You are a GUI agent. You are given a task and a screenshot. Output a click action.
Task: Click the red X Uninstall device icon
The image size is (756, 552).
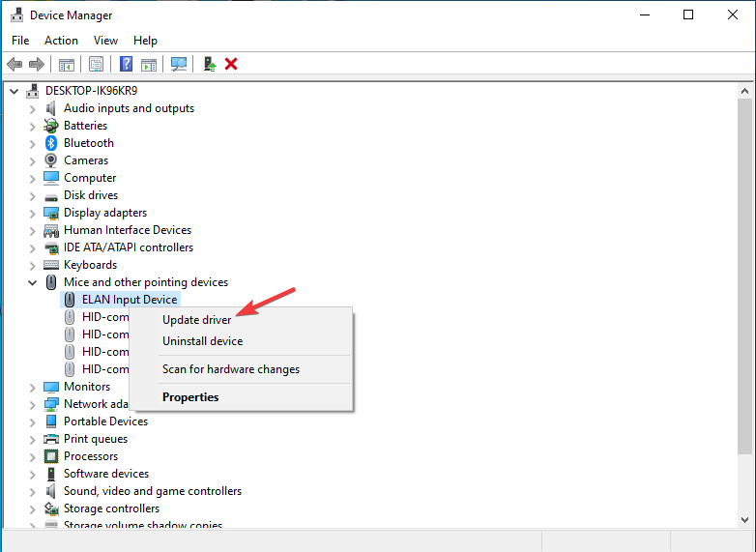(231, 64)
